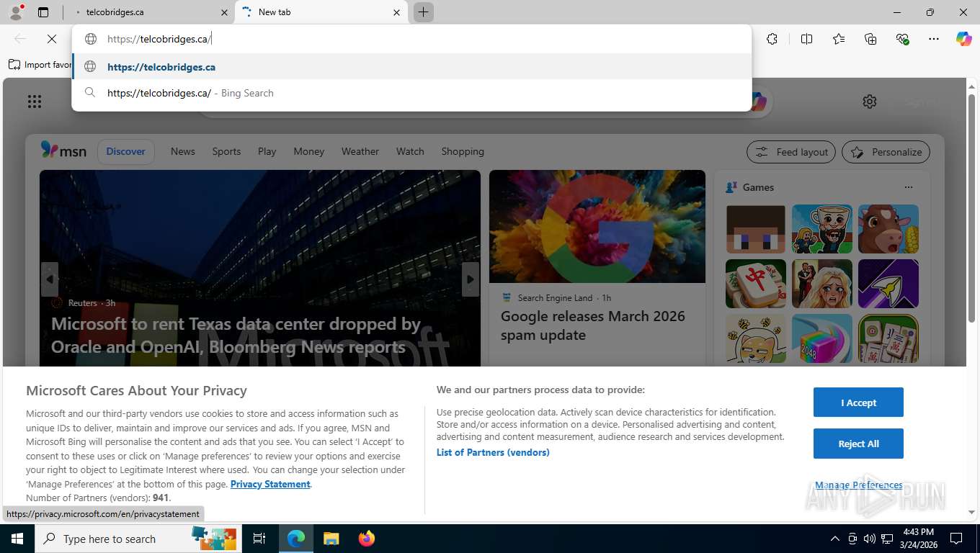Open the Favorites icon
This screenshot has width=980, height=553.
point(839,39)
